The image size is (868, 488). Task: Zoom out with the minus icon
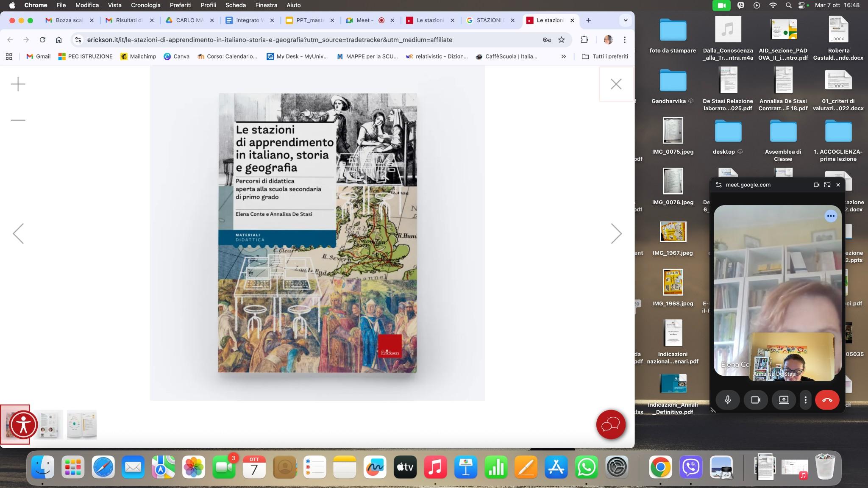(x=18, y=120)
